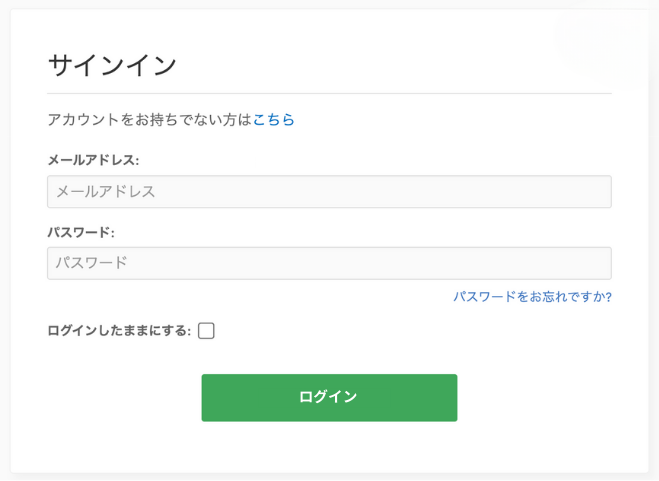Click the サインイン heading
The width and height of the screenshot is (659, 481).
[x=112, y=65]
